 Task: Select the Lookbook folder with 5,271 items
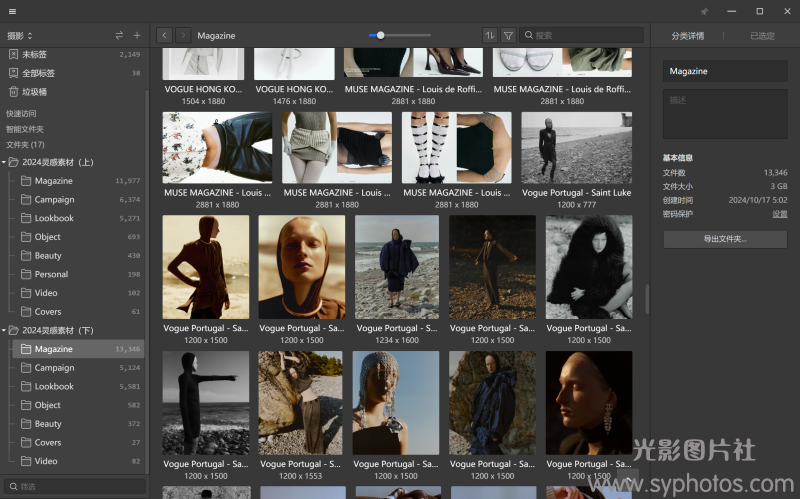point(54,218)
